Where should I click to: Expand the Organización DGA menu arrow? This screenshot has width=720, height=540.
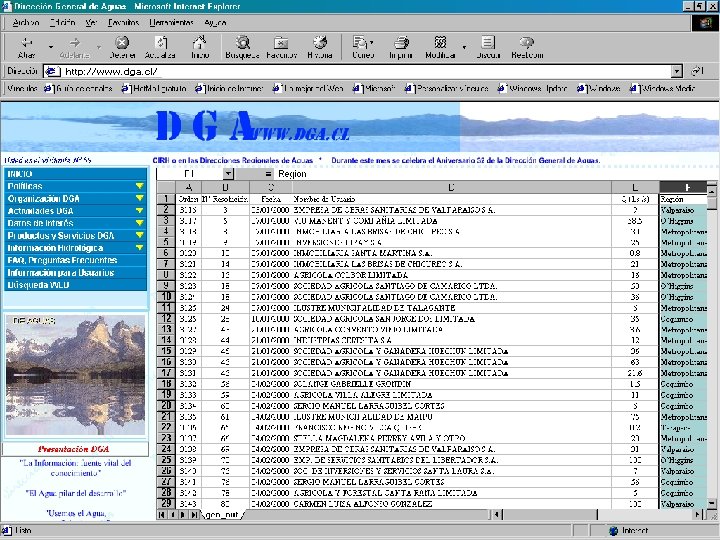coord(140,199)
